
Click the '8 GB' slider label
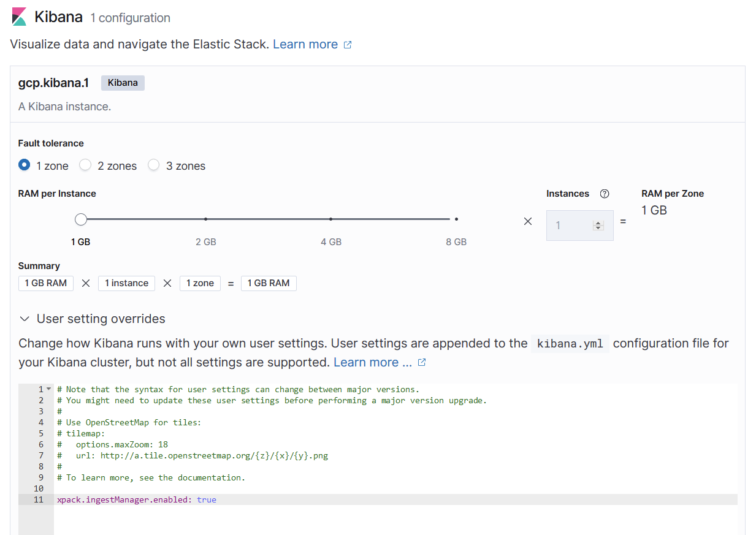click(456, 242)
